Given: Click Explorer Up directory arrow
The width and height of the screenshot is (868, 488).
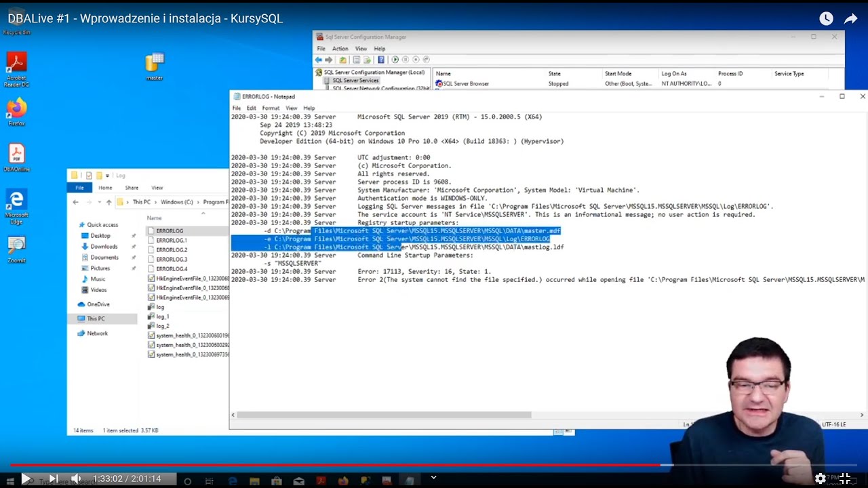Looking at the screenshot, I should 108,202.
